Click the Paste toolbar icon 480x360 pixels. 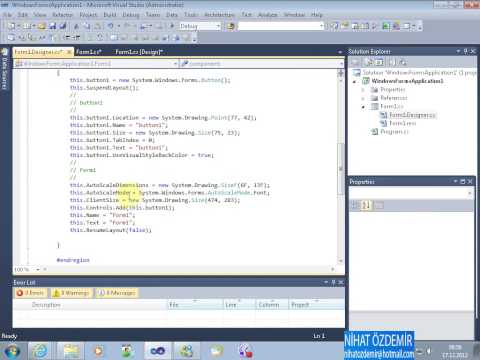click(x=98, y=26)
